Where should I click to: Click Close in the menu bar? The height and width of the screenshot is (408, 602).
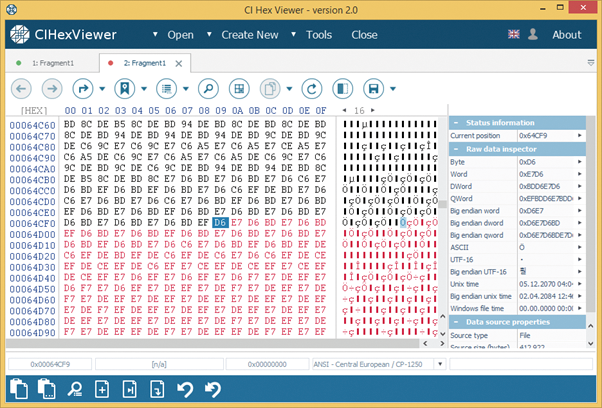pyautogui.click(x=364, y=35)
